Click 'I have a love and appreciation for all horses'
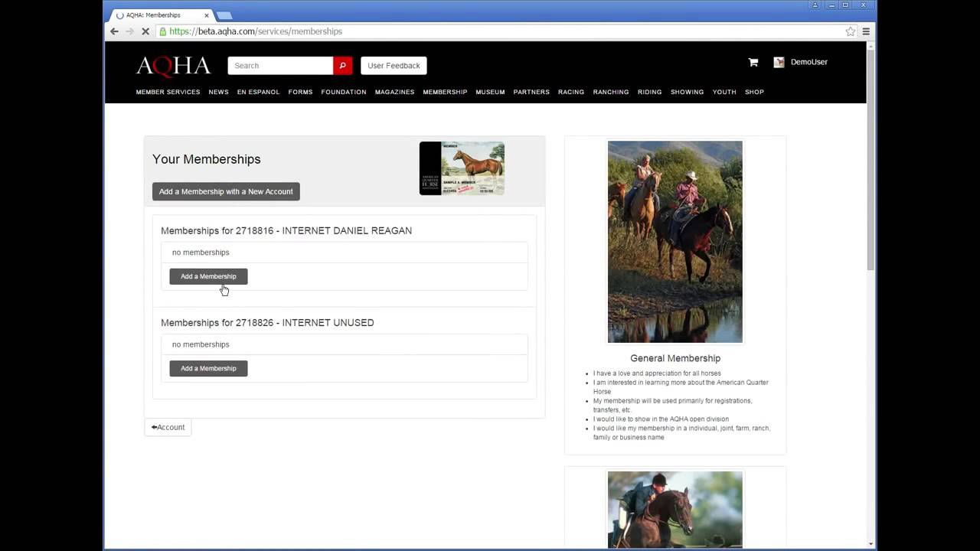 [657, 373]
